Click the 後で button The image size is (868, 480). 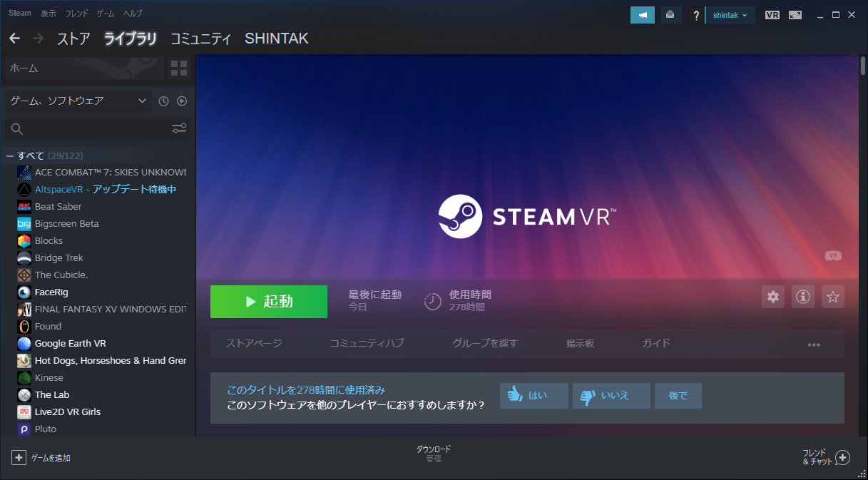tap(678, 396)
